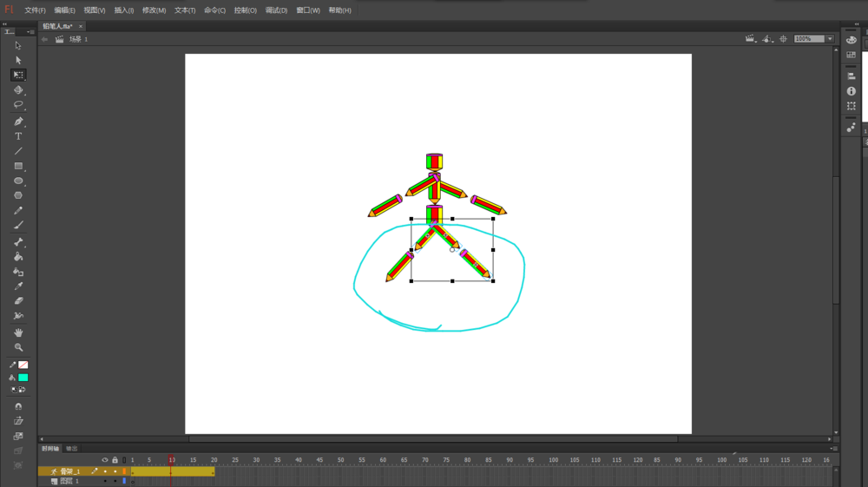Click the center stage icon
The width and height of the screenshot is (868, 487).
click(x=783, y=39)
